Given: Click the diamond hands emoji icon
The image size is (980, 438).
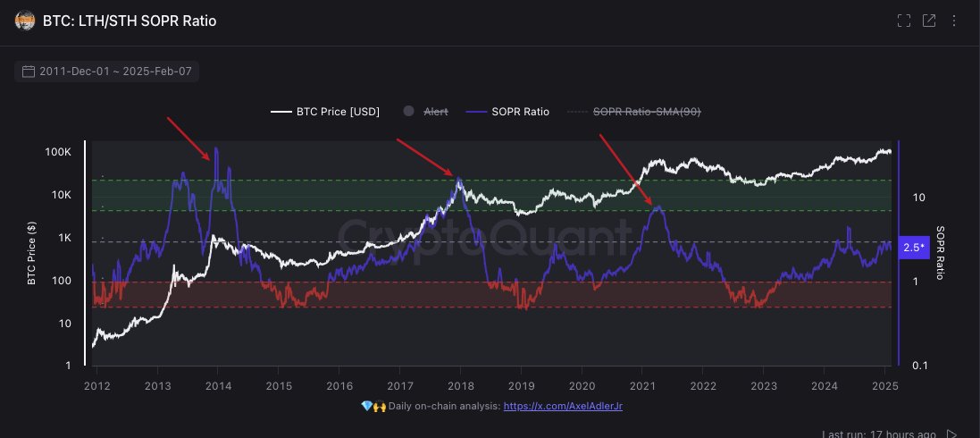Looking at the screenshot, I should click(x=373, y=406).
